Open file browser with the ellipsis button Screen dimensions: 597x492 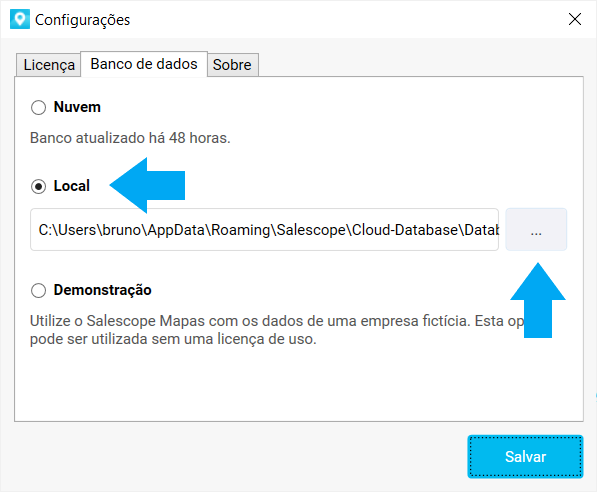(x=536, y=230)
